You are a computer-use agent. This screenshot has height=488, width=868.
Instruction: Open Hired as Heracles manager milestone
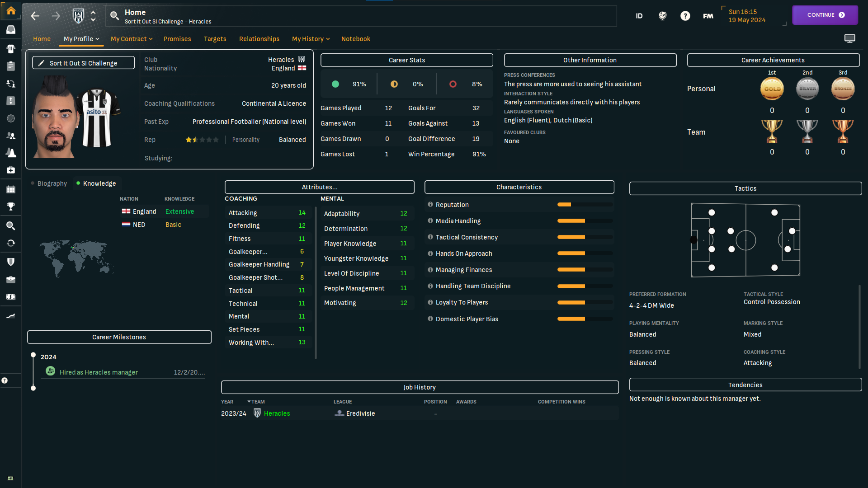coord(99,372)
